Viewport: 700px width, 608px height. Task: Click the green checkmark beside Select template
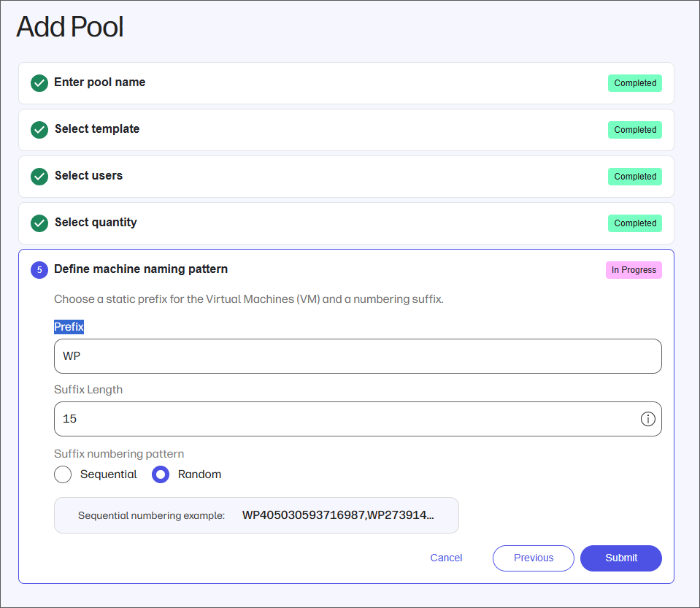coord(39,130)
